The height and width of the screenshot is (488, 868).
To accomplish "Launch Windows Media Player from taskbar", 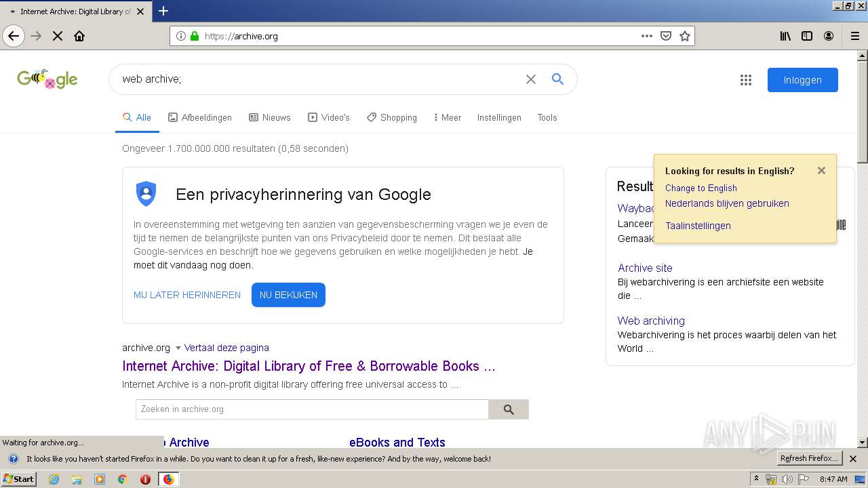I will pos(100,479).
